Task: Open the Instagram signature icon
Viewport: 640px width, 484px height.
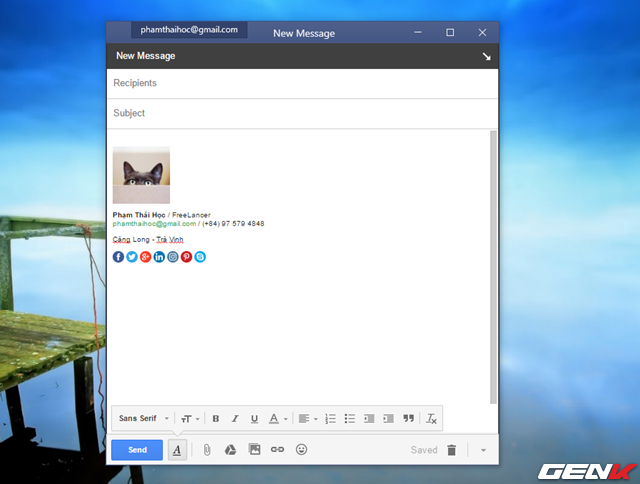Action: click(x=173, y=257)
